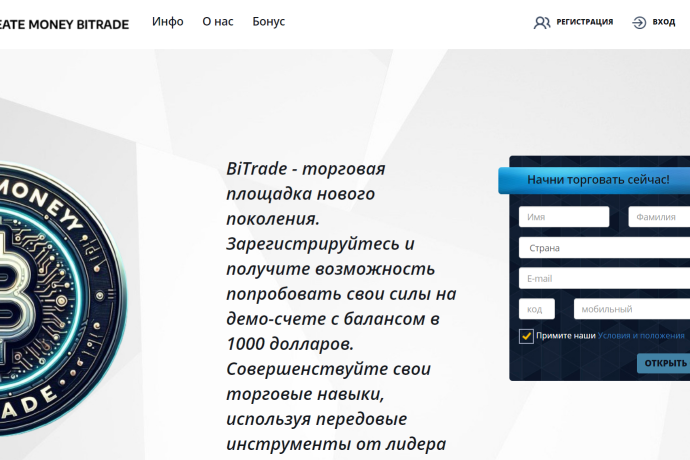This screenshot has width=690, height=460.
Task: Click the Bitcoin coin logo image
Action: coord(62,300)
